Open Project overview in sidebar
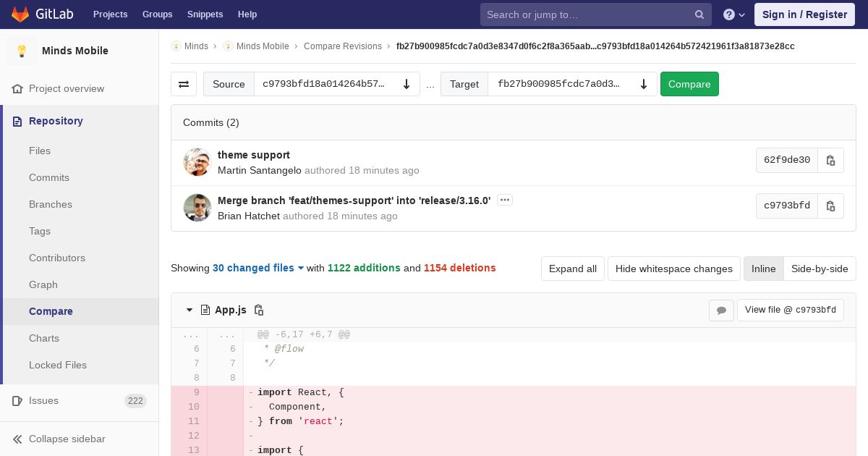868x456 pixels. pos(67,88)
